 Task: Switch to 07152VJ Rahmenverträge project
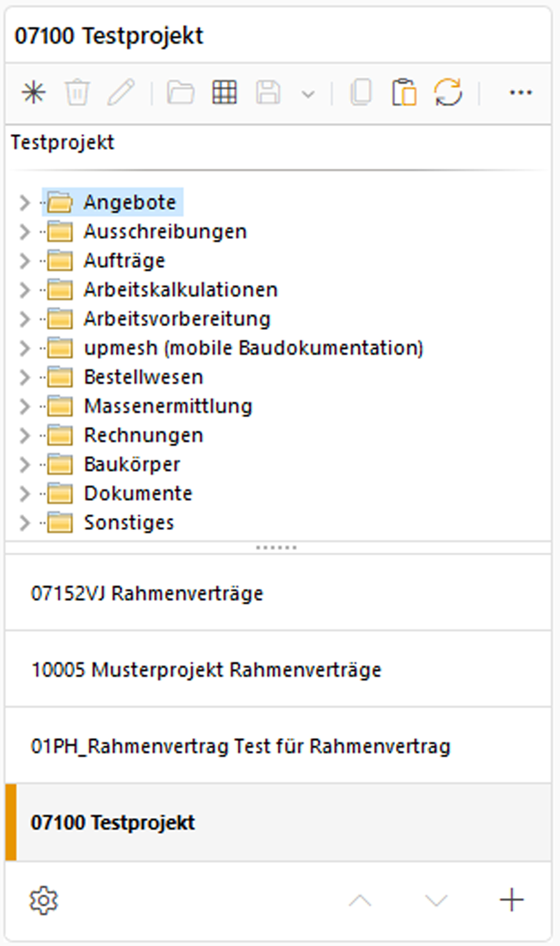tap(147, 593)
